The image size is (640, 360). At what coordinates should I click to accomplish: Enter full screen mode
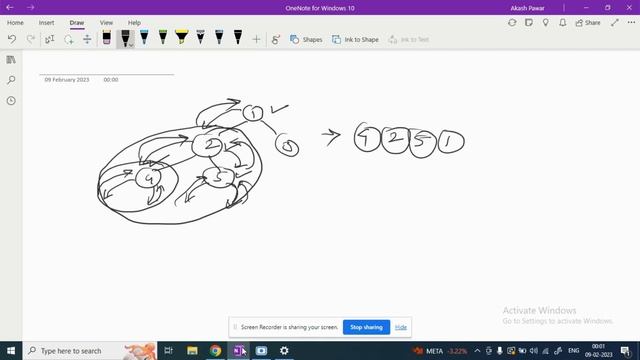pyautogui.click(x=615, y=23)
